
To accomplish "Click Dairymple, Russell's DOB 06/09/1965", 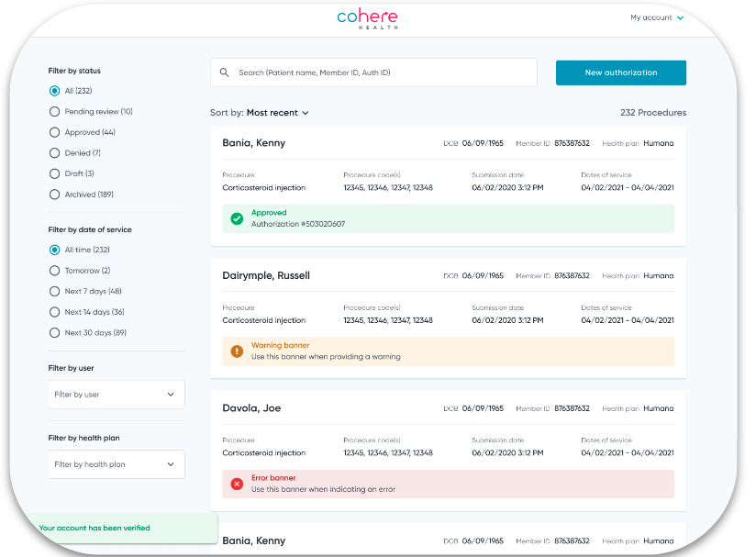I will click(x=483, y=276).
